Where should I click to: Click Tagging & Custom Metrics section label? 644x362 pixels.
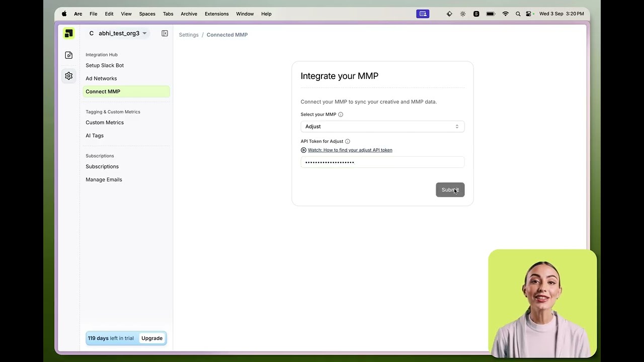pyautogui.click(x=113, y=112)
